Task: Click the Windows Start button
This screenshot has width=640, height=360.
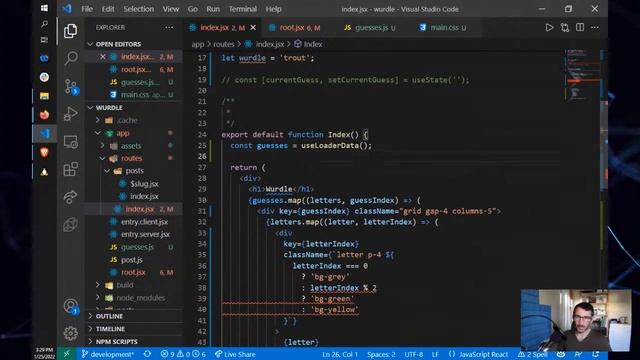Action: point(44,8)
